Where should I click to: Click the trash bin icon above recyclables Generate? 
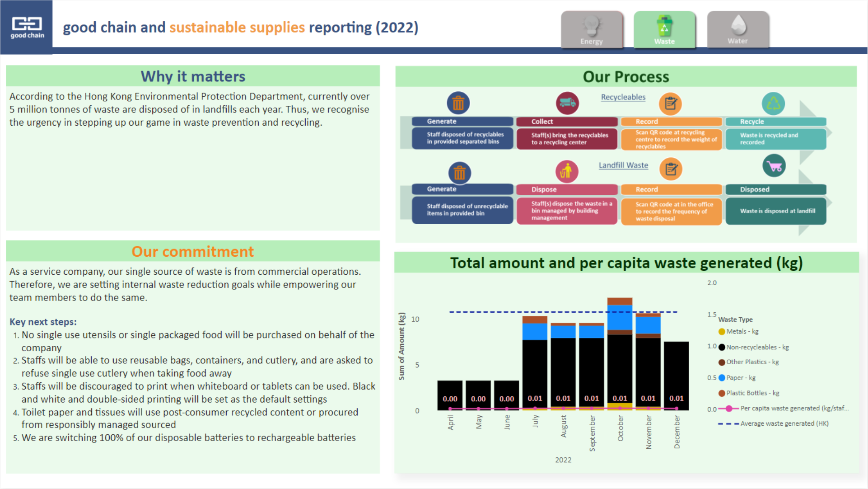458,103
